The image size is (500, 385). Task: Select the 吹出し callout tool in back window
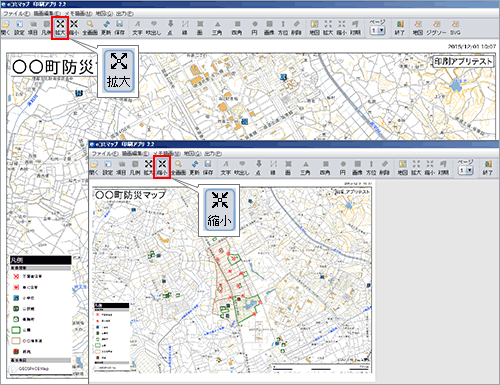click(154, 28)
